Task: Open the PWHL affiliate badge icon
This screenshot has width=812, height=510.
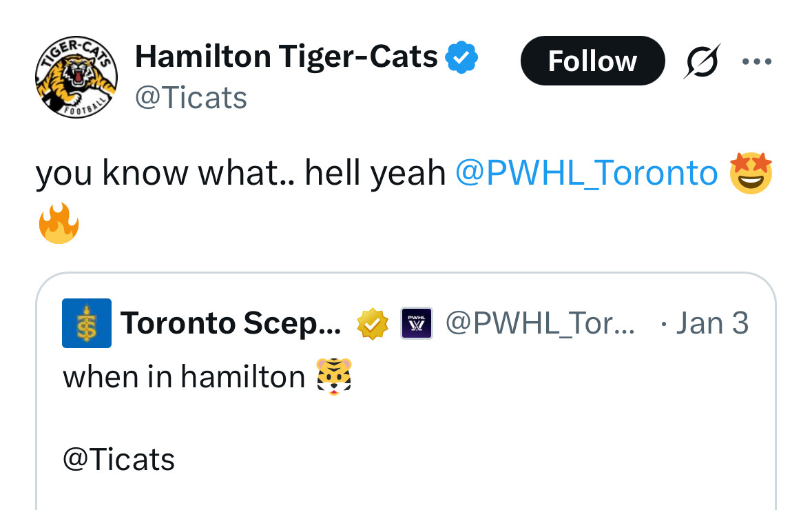Action: click(x=417, y=323)
